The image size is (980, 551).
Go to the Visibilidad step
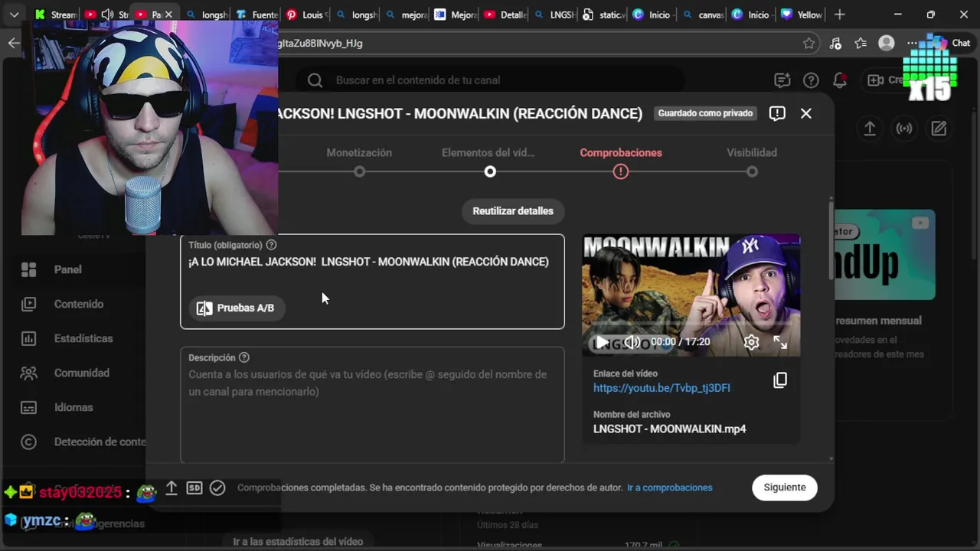[752, 161]
